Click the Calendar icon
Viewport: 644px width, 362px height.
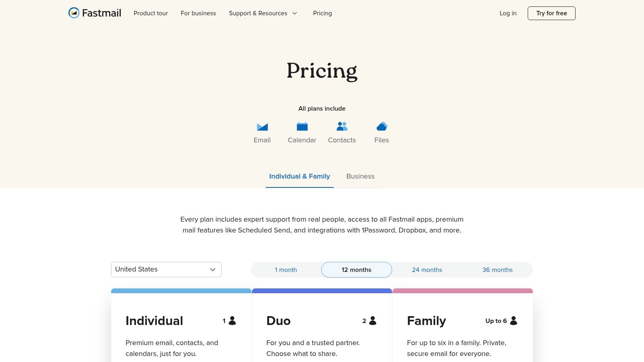tap(302, 126)
